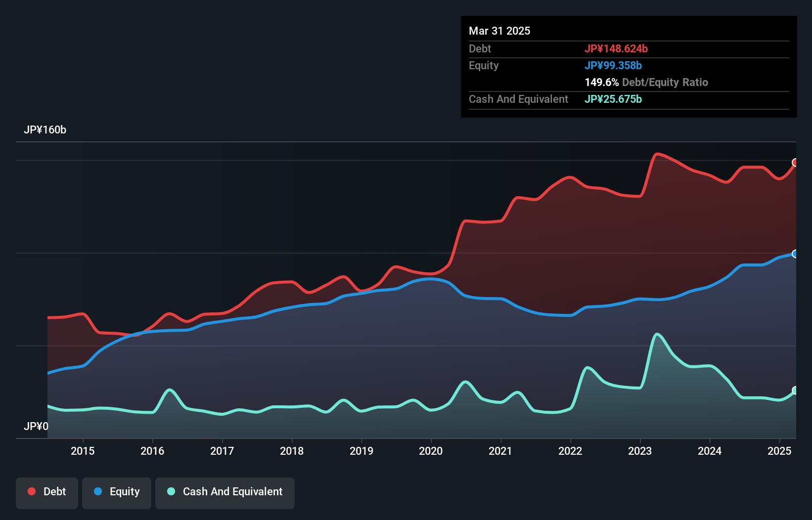Image resolution: width=812 pixels, height=520 pixels.
Task: Click the 2023 year label on the timeline
Action: click(640, 451)
